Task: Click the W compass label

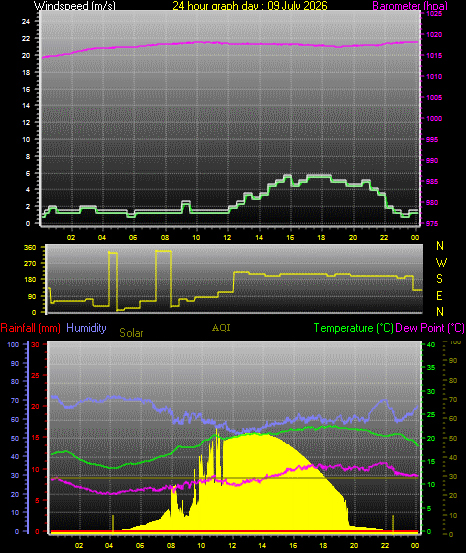Action: point(441,263)
